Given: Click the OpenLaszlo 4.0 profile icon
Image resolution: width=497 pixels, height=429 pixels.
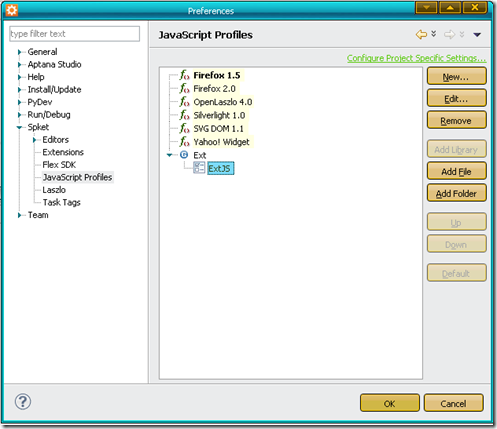Looking at the screenshot, I should click(x=184, y=102).
